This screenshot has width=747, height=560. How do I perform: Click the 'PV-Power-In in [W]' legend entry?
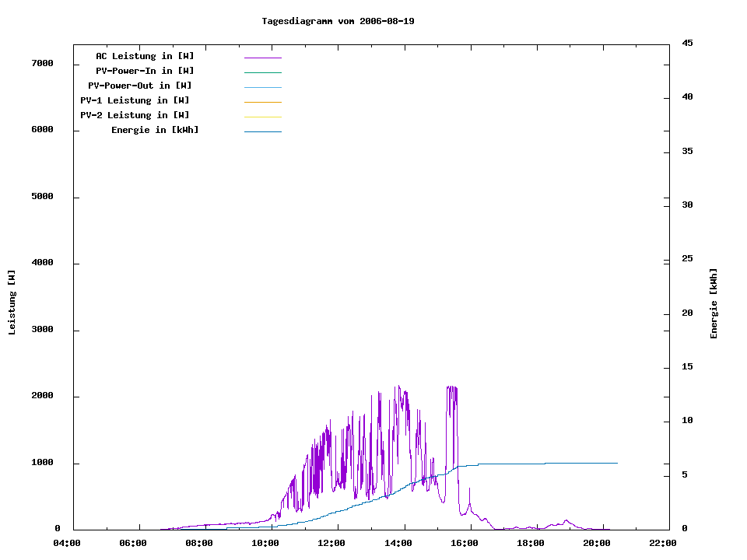coord(150,71)
